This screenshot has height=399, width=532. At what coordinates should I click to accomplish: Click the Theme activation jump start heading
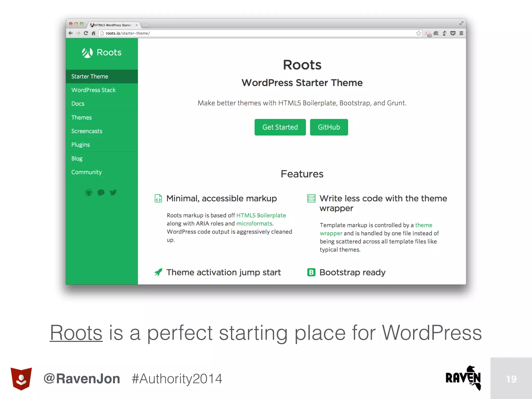click(224, 272)
